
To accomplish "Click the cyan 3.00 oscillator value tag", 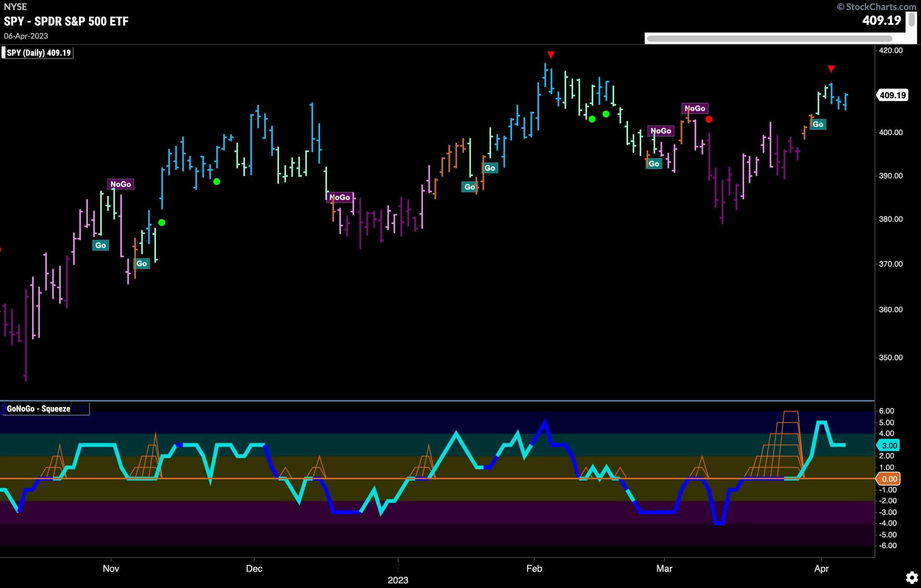I will pos(889,446).
